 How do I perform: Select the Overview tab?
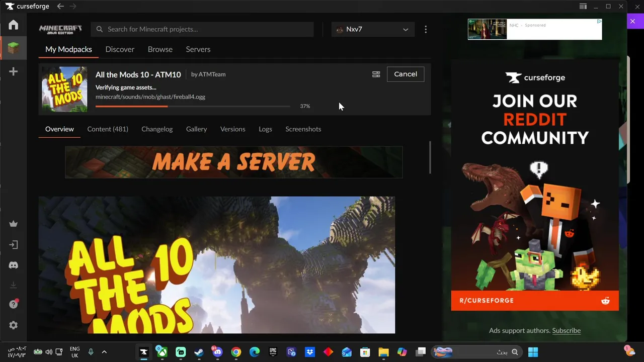pyautogui.click(x=59, y=129)
